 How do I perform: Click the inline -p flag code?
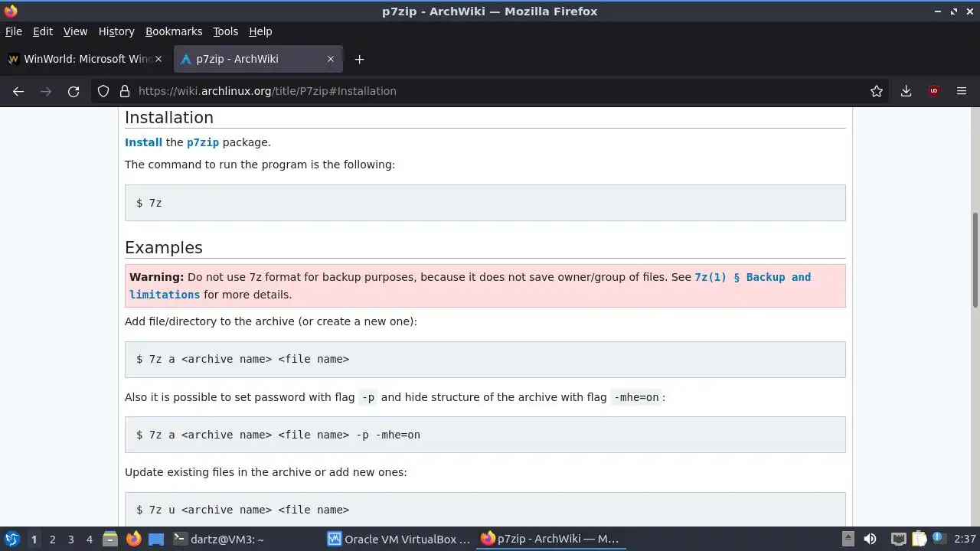pyautogui.click(x=368, y=397)
